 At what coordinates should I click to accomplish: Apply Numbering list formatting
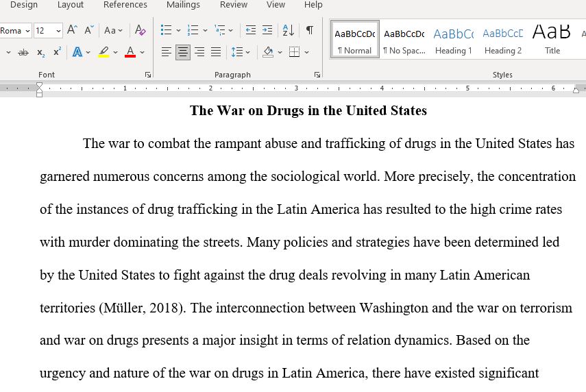click(193, 30)
